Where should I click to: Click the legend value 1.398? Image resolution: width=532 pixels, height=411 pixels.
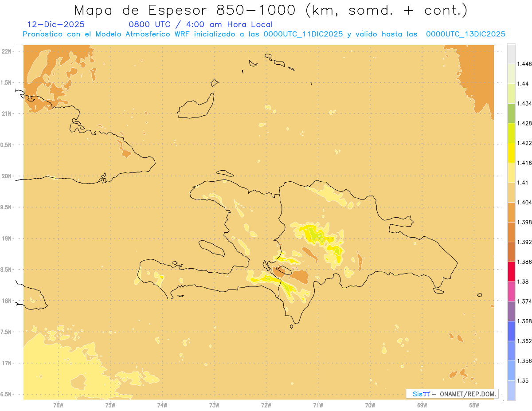(524, 222)
